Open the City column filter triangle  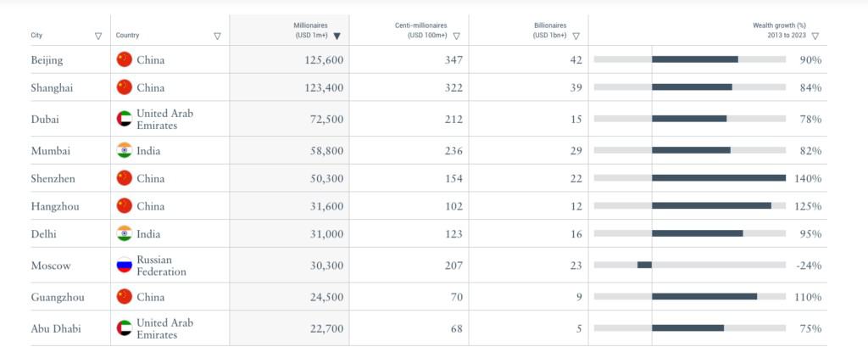coord(98,36)
